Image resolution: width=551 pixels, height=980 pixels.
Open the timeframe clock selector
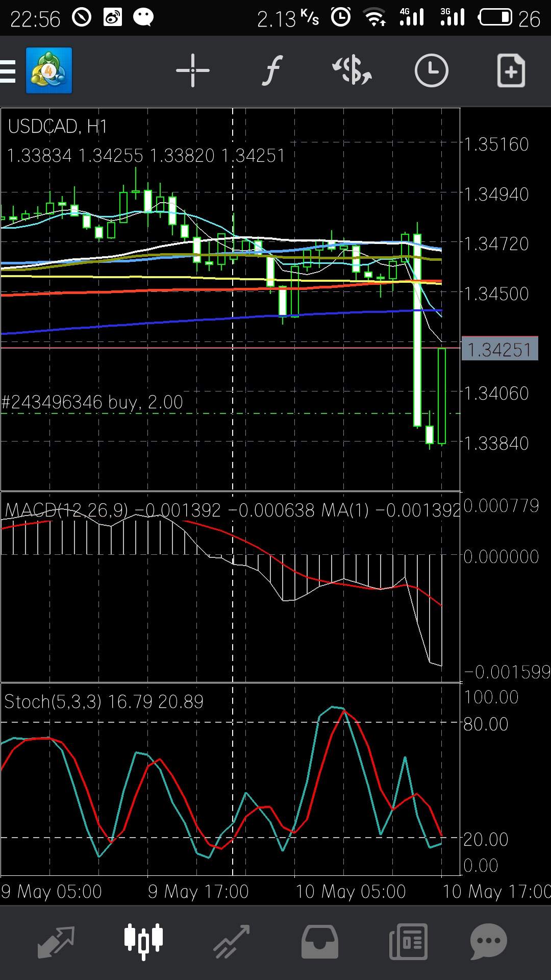[431, 70]
